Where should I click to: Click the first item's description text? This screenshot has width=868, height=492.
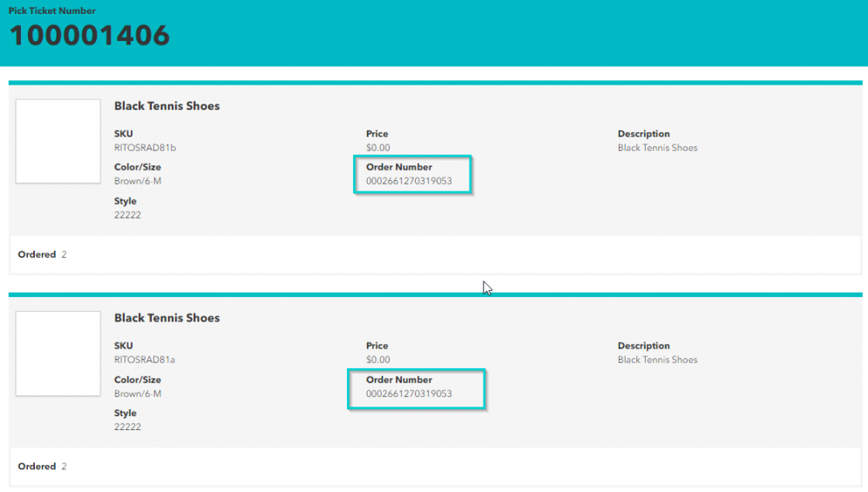pyautogui.click(x=657, y=147)
